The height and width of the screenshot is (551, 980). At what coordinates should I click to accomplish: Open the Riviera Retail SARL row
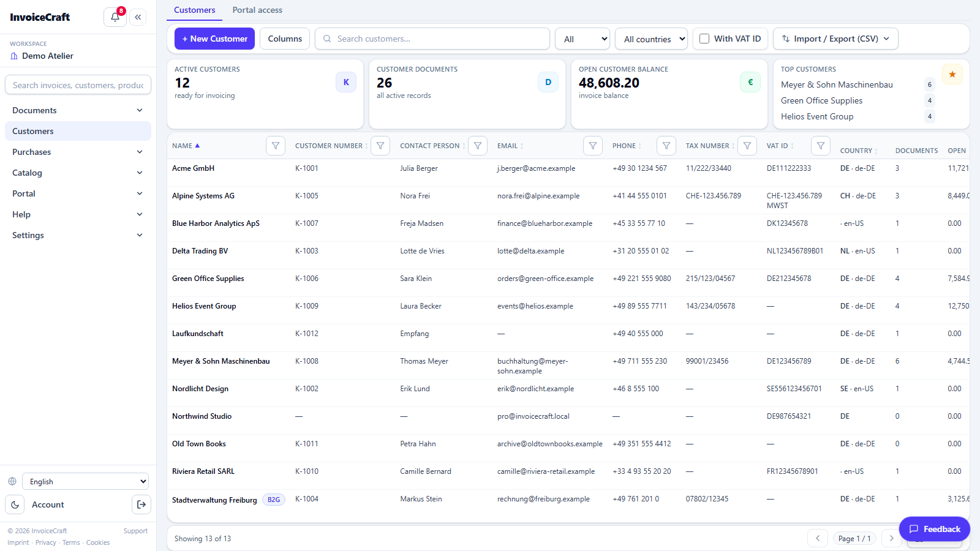pos(568,476)
